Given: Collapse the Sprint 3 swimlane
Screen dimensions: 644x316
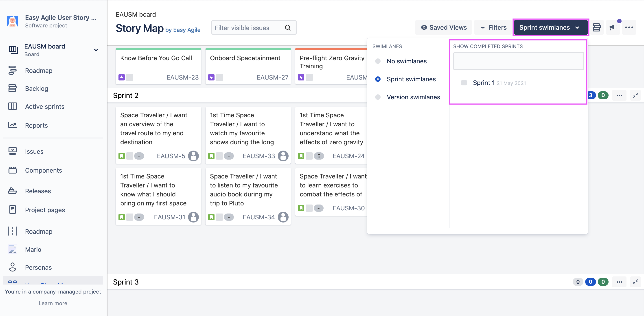Looking at the screenshot, I should pos(635,282).
